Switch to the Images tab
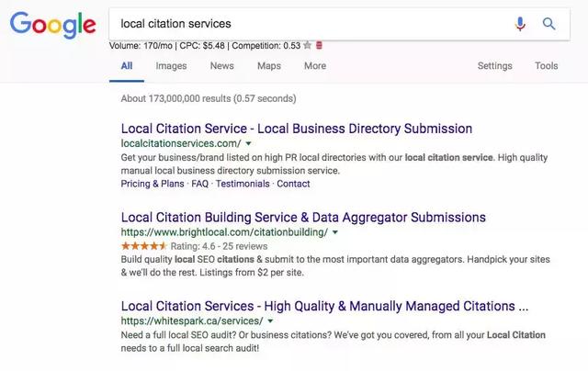The height and width of the screenshot is (371, 588). click(x=171, y=66)
